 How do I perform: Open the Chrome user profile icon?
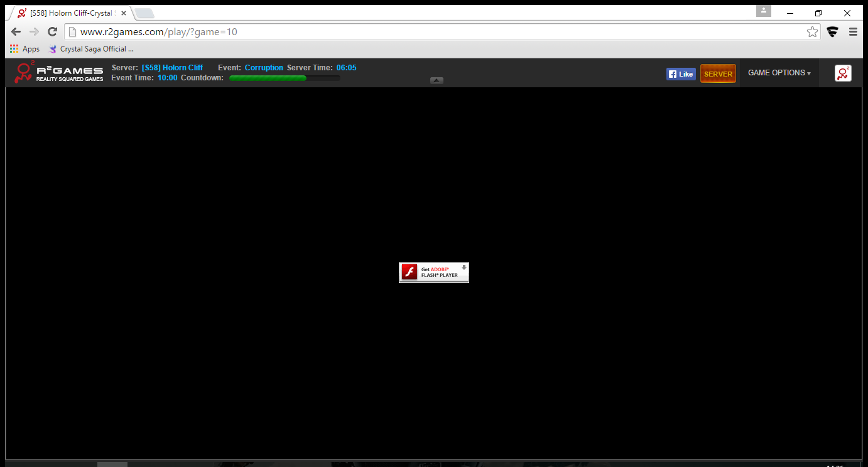(763, 11)
